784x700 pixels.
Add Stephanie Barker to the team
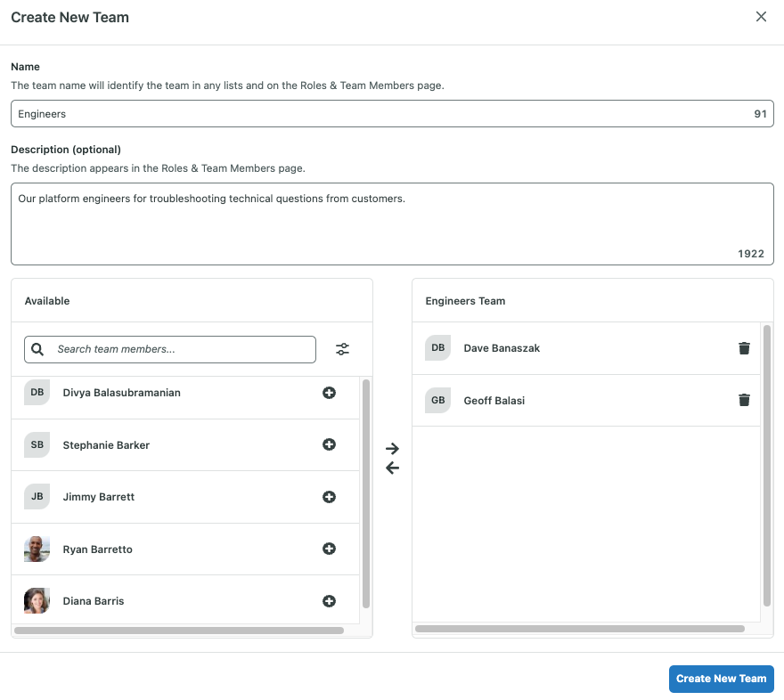(x=329, y=444)
